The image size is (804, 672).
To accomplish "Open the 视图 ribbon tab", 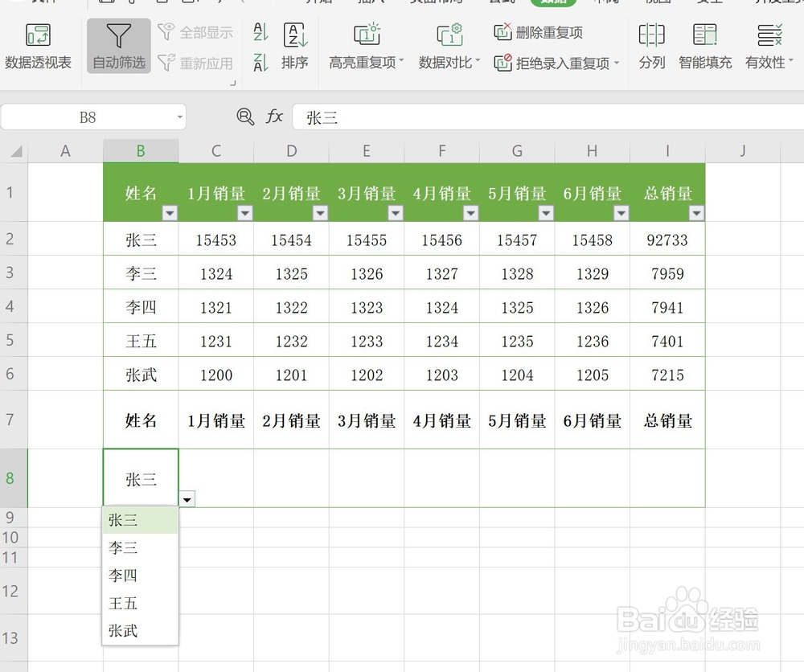I will pyautogui.click(x=658, y=2).
